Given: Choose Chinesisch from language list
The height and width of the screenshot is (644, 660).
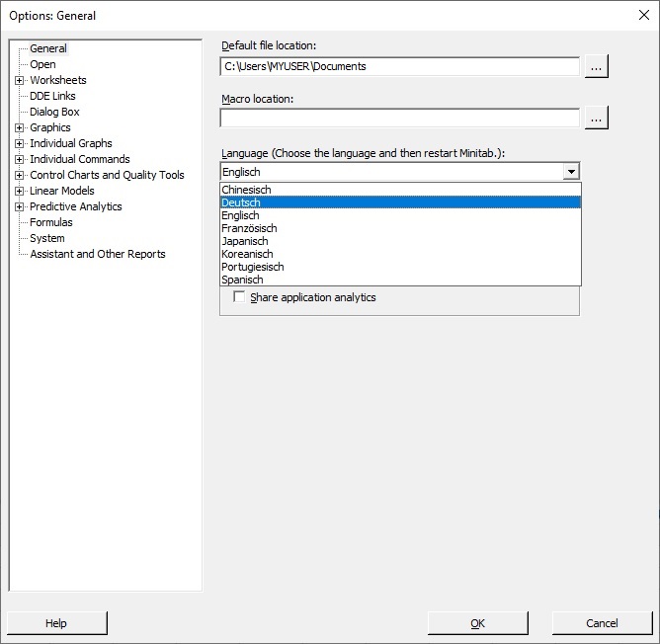Looking at the screenshot, I should tap(400, 190).
